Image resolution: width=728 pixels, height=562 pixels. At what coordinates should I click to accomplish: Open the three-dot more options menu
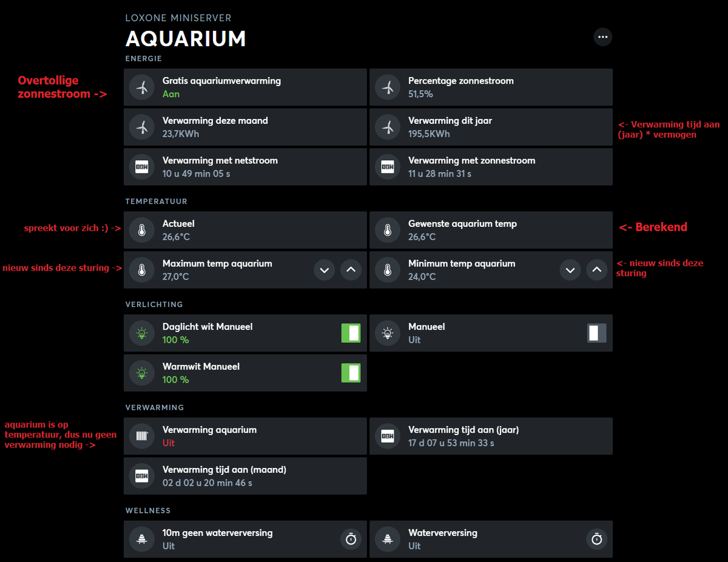[x=602, y=37]
